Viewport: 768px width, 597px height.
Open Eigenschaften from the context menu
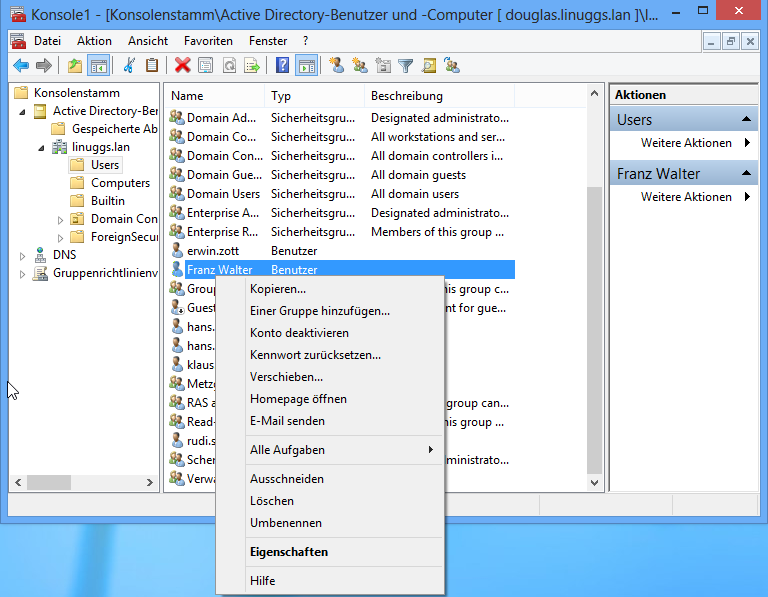coord(289,552)
